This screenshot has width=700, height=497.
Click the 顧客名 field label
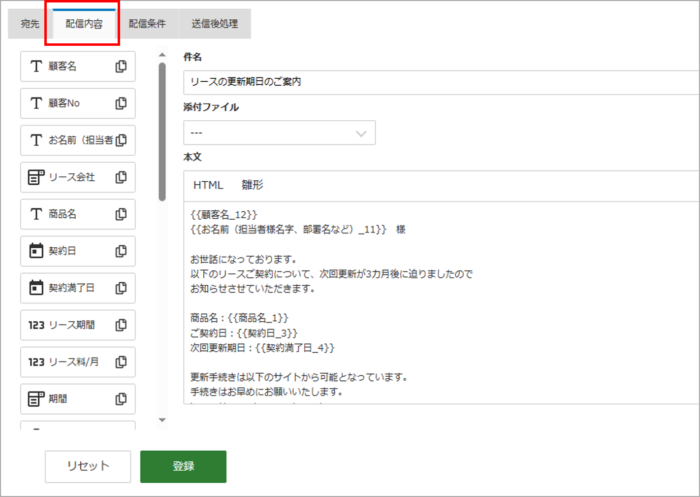coord(62,67)
